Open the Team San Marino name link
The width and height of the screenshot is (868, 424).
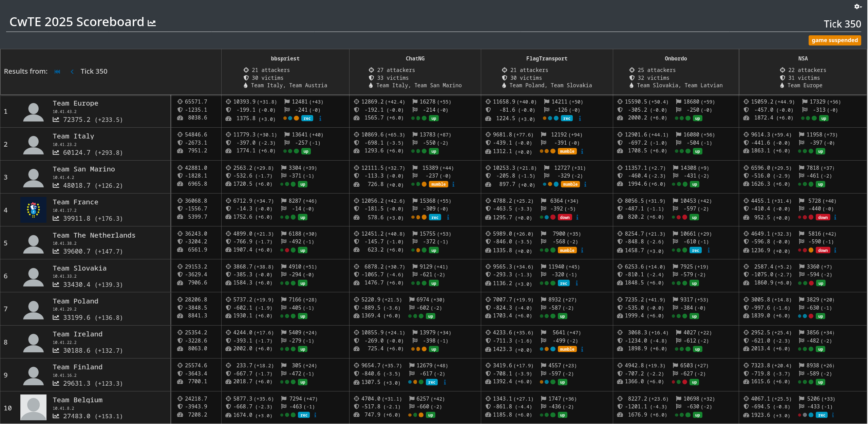point(84,169)
